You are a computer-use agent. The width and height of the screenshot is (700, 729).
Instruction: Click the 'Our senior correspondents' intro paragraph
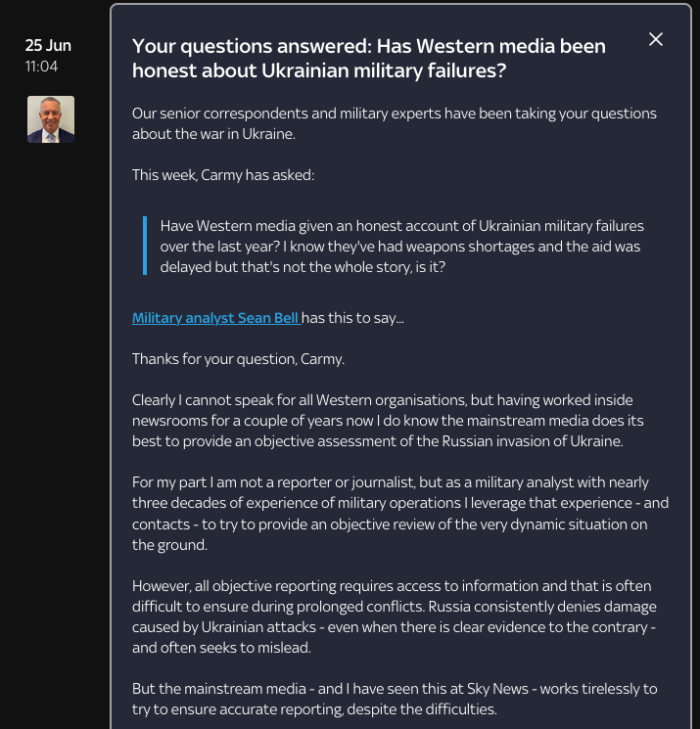point(394,123)
